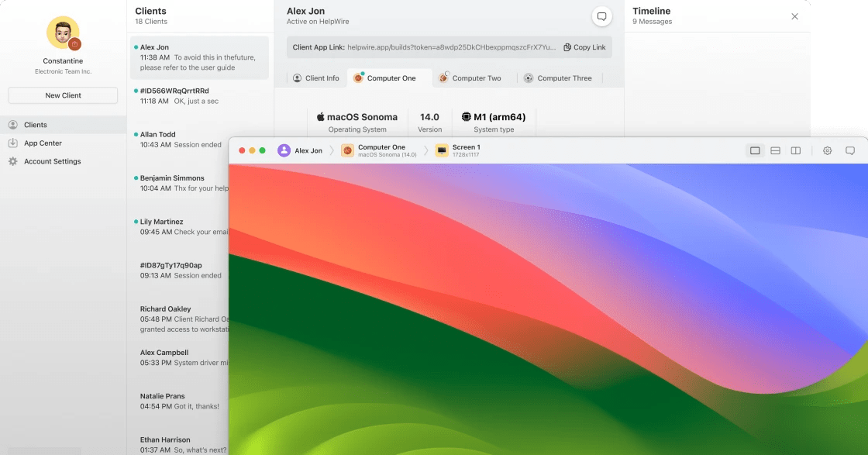Click Constantine's profile avatar
Screen dimensions: 868x455
63,33
